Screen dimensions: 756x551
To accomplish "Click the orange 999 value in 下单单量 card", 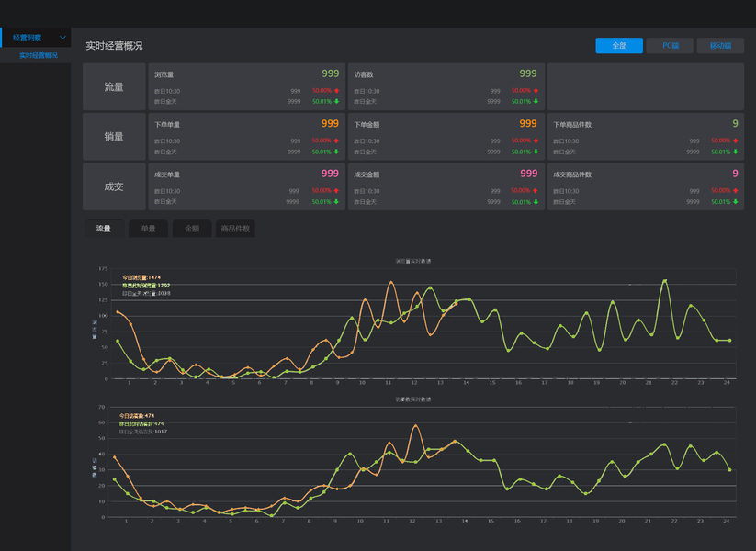I will (x=330, y=123).
